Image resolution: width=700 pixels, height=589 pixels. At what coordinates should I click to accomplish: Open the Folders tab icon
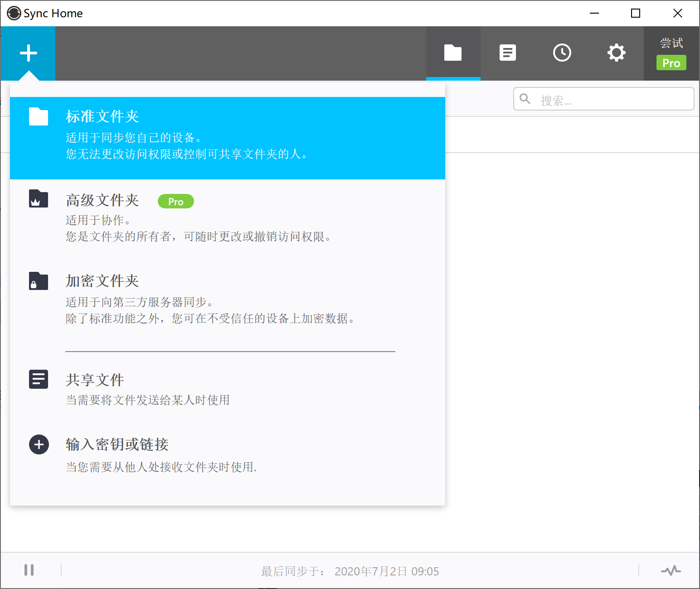tap(453, 53)
